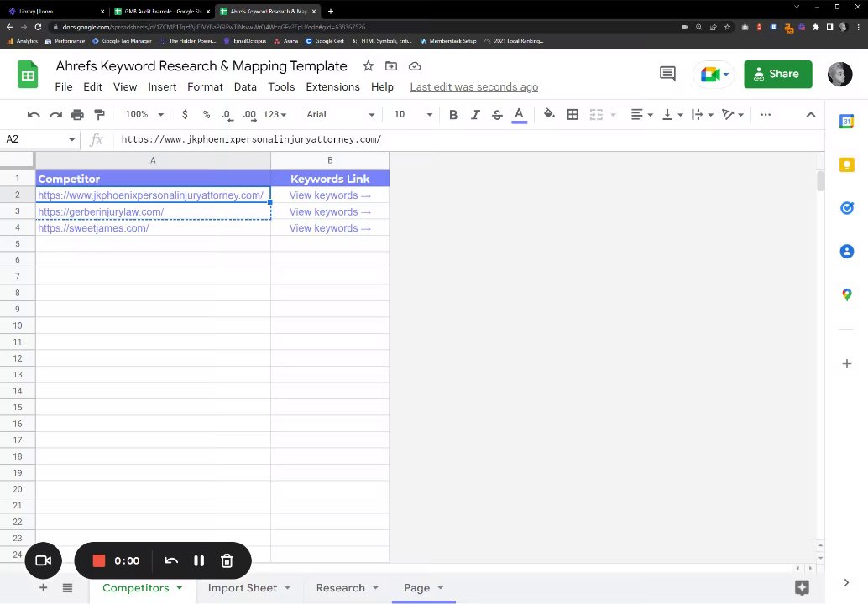
Task: Format as percent icon
Action: [207, 114]
